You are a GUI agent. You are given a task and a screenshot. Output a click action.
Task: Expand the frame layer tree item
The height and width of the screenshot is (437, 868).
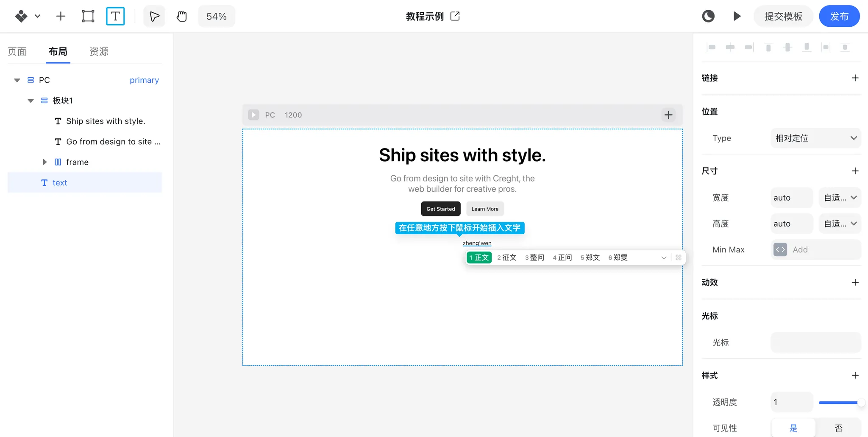coord(45,162)
